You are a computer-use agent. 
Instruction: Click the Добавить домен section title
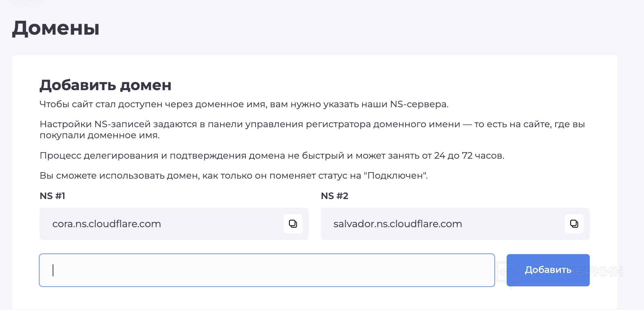point(105,85)
